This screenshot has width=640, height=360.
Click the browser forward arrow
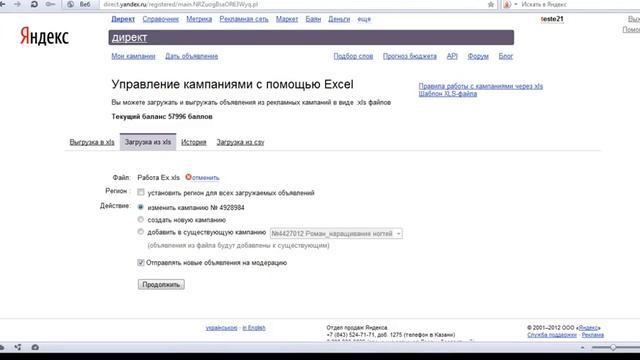17,4
